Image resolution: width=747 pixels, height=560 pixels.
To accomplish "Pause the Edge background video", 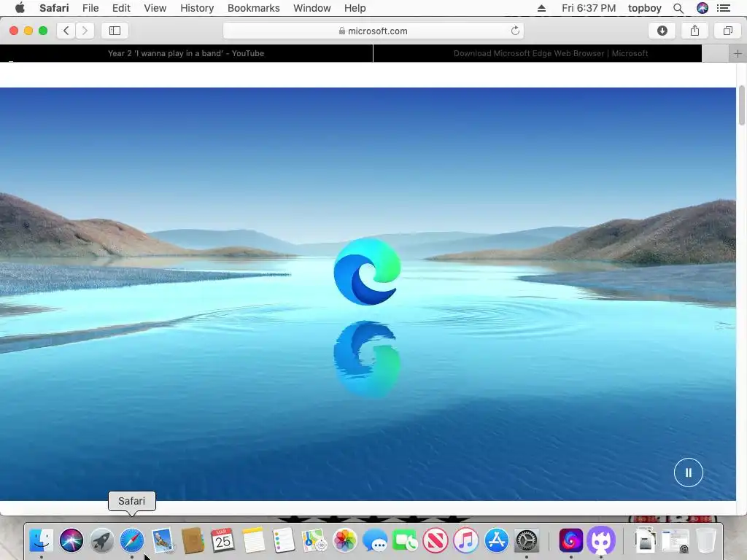I will 689,472.
